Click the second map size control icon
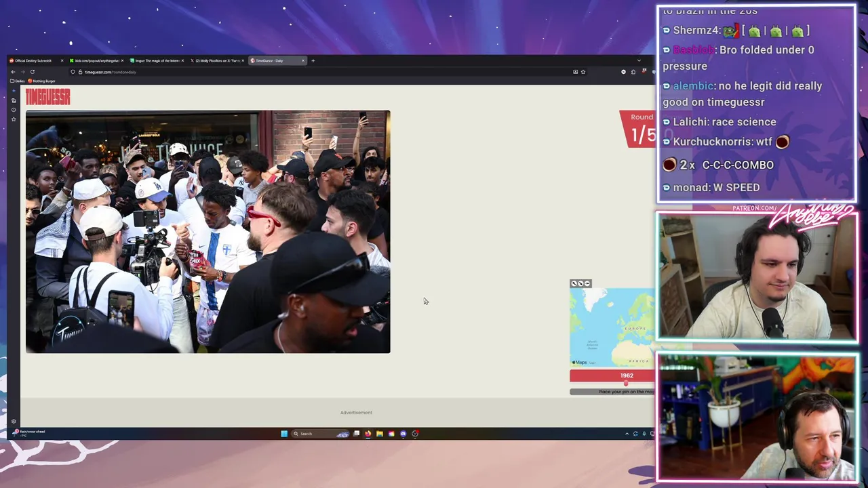868x488 pixels. [580, 283]
